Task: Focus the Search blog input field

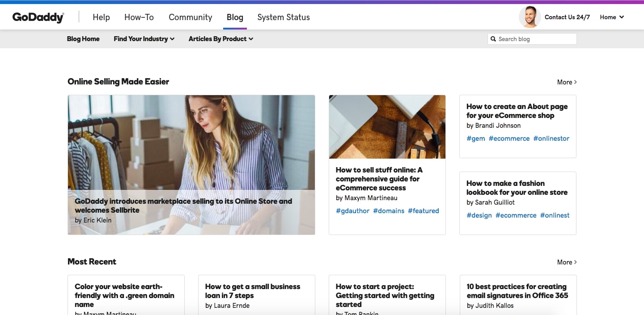Action: pyautogui.click(x=532, y=39)
